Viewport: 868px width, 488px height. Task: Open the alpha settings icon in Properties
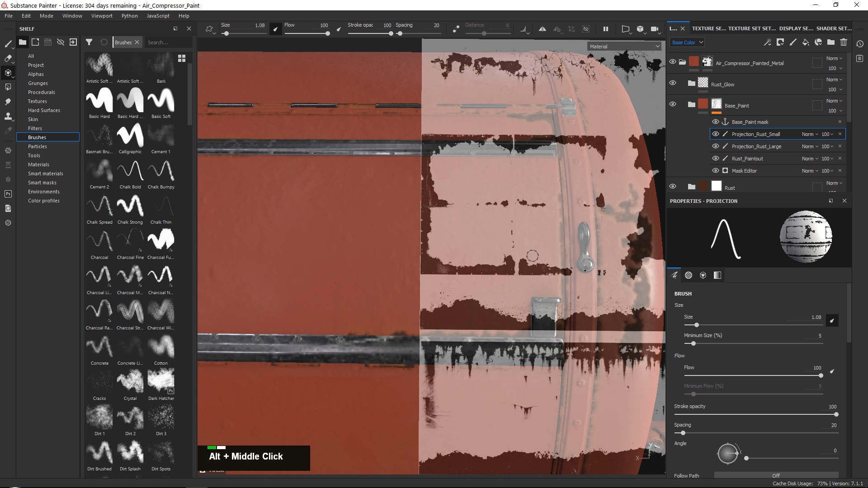[689, 275]
